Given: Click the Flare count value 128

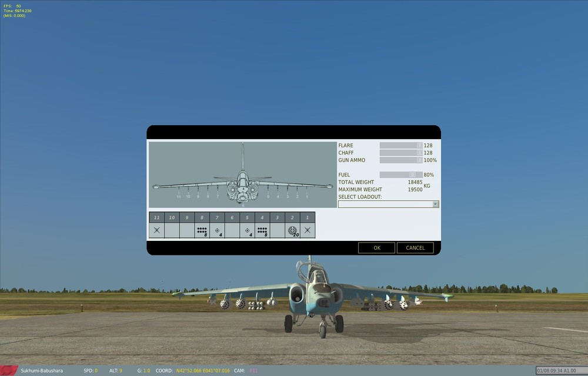Looking at the screenshot, I should click(x=428, y=145).
